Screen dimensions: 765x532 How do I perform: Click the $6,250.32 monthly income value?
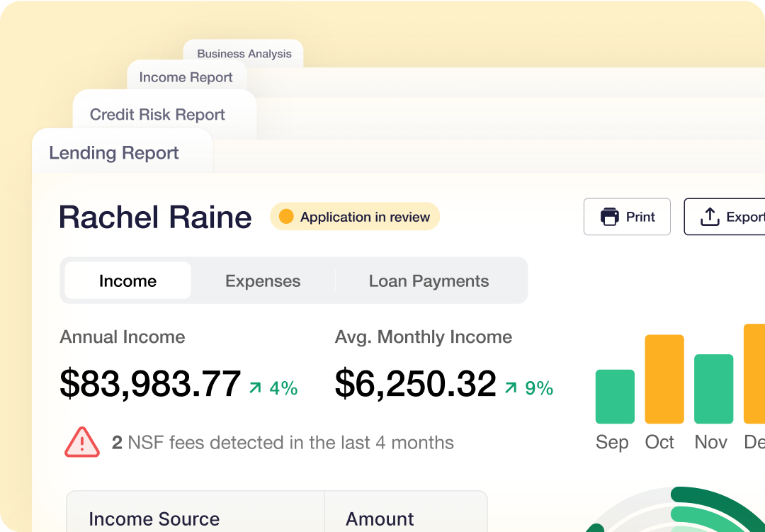coord(416,384)
